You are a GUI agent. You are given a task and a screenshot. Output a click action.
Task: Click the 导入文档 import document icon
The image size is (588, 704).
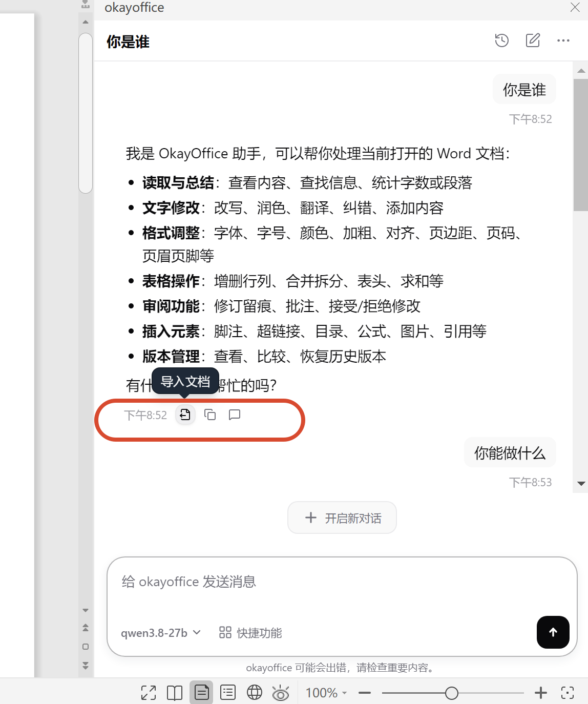(x=185, y=415)
